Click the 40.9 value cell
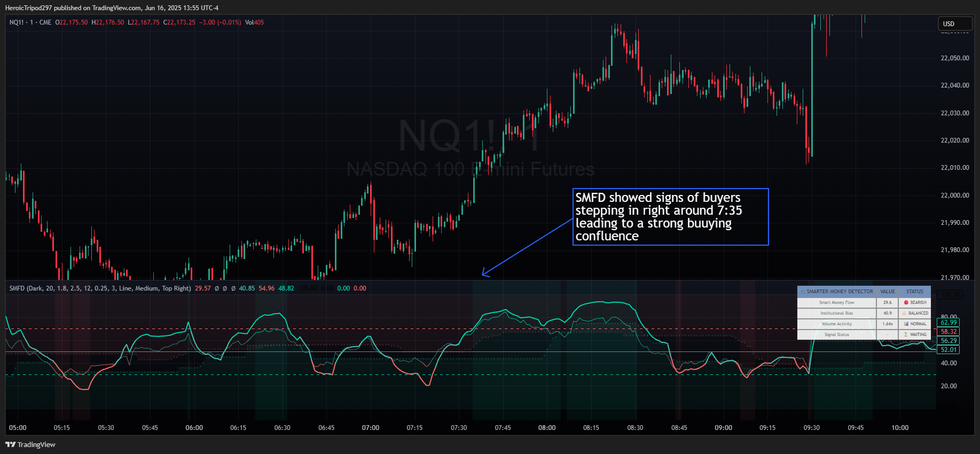 pyautogui.click(x=888, y=313)
